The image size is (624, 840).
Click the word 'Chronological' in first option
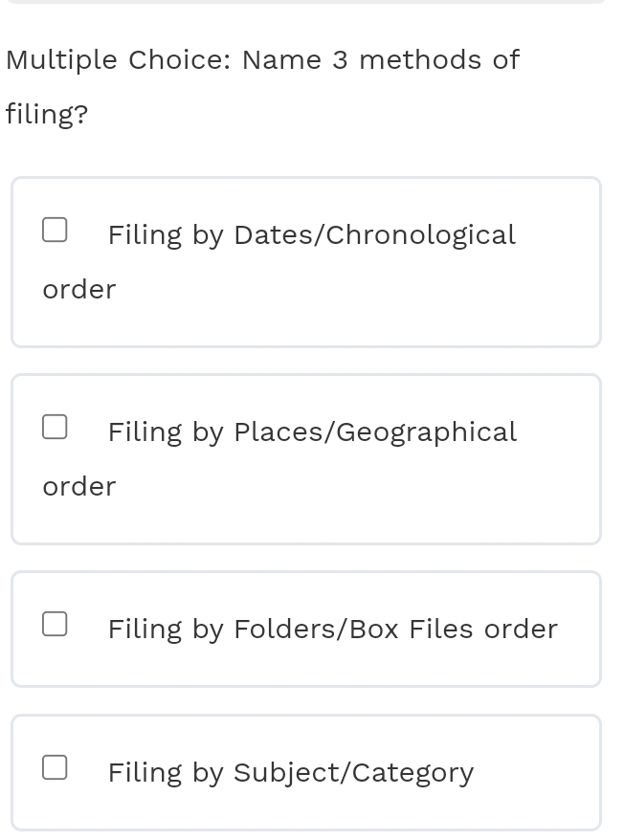(x=421, y=235)
